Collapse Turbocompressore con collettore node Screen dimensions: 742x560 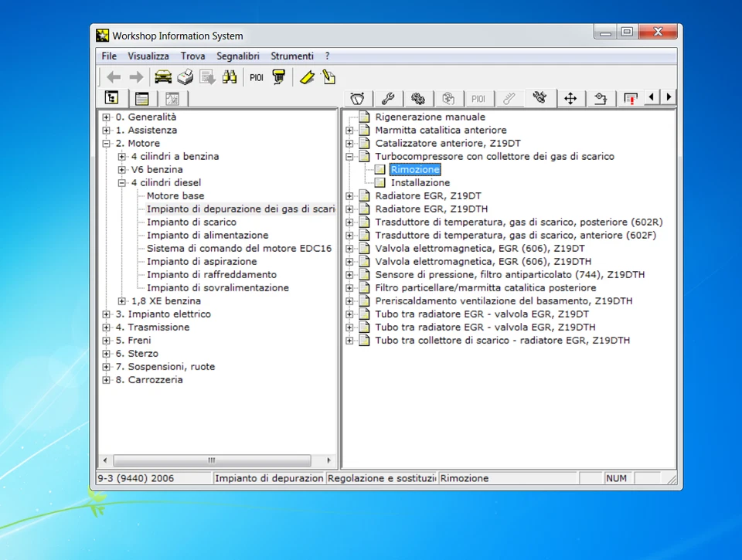tap(349, 157)
